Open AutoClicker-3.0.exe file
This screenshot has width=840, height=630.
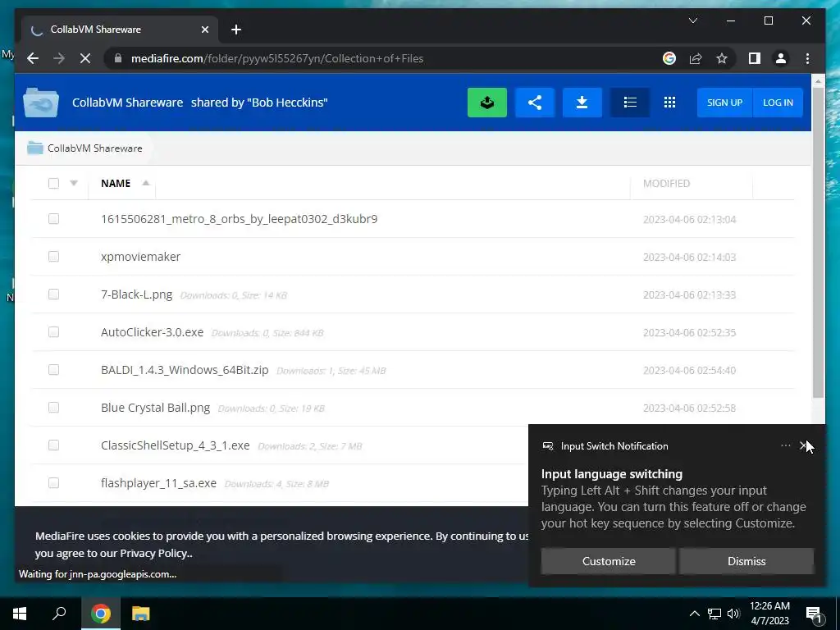pyautogui.click(x=152, y=332)
